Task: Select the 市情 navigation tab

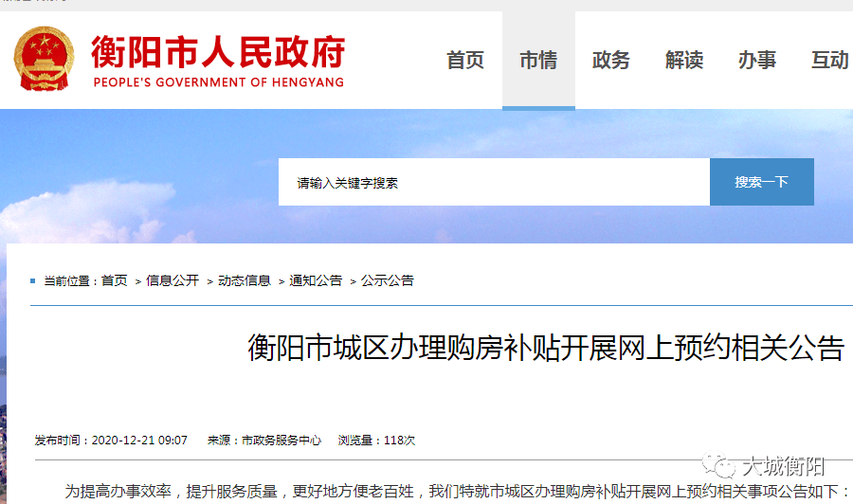Action: coord(538,60)
